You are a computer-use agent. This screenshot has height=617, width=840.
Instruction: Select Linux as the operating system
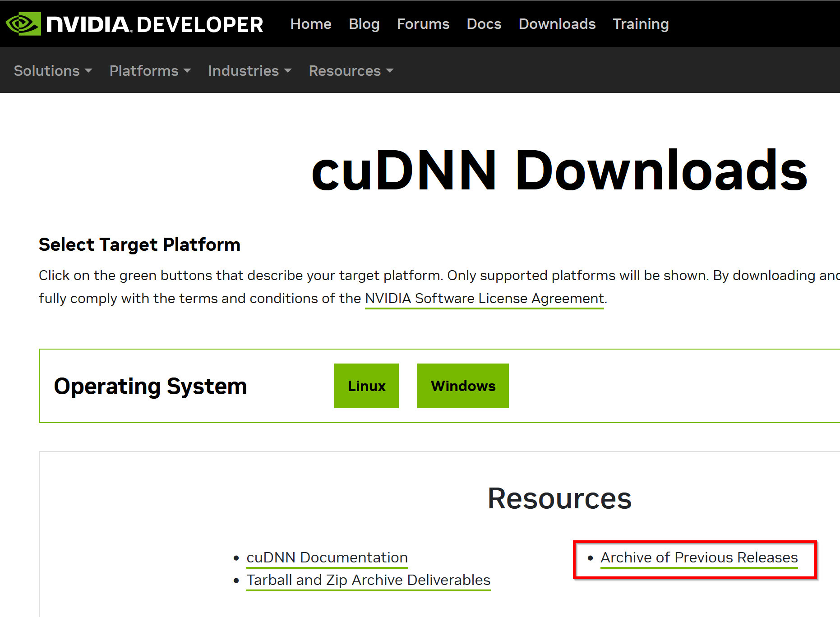pos(366,386)
